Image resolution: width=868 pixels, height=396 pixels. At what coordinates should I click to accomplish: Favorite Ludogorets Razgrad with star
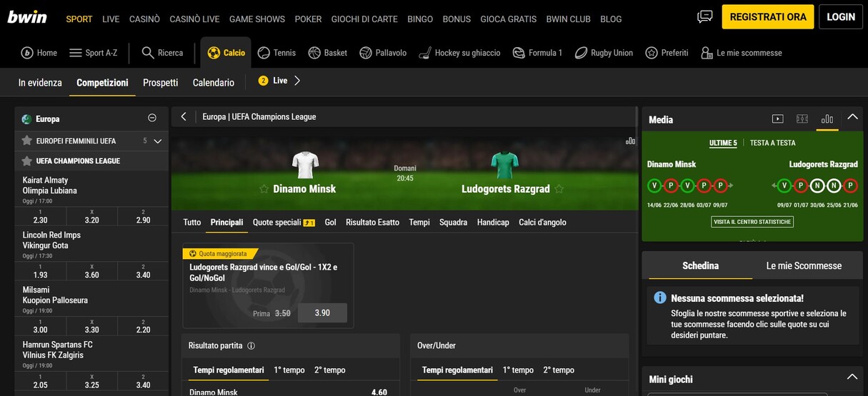click(x=559, y=189)
